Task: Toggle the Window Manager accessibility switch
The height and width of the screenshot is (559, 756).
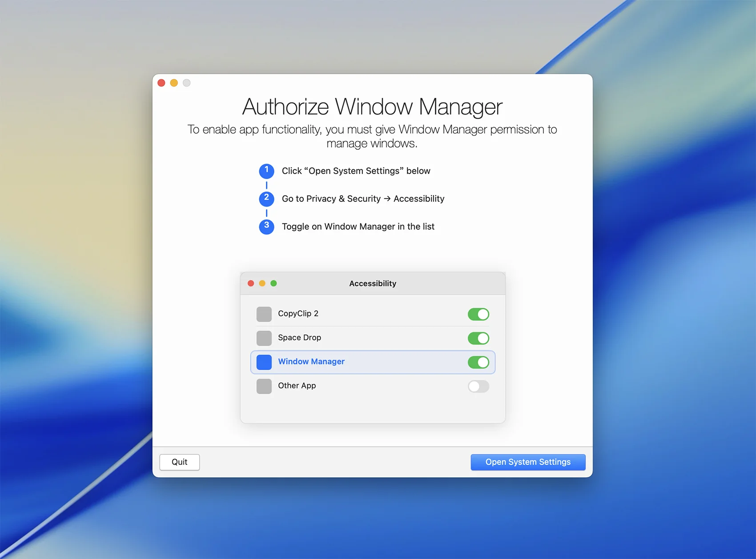Action: [478, 362]
